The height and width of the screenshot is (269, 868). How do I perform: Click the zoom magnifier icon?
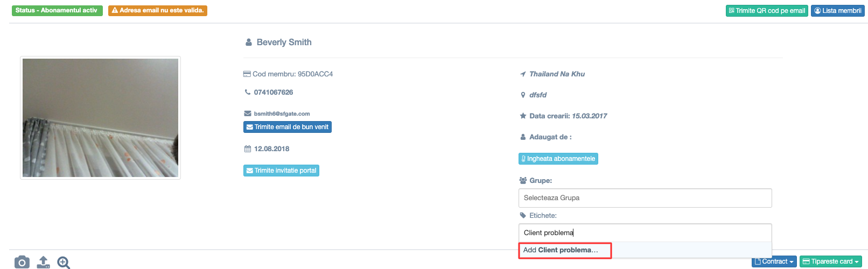click(64, 263)
